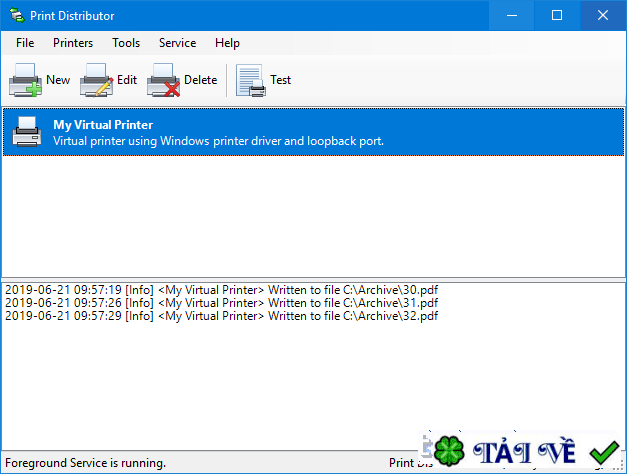The width and height of the screenshot is (627, 474).
Task: Select log line for Archive\31.pdf
Action: click(222, 303)
